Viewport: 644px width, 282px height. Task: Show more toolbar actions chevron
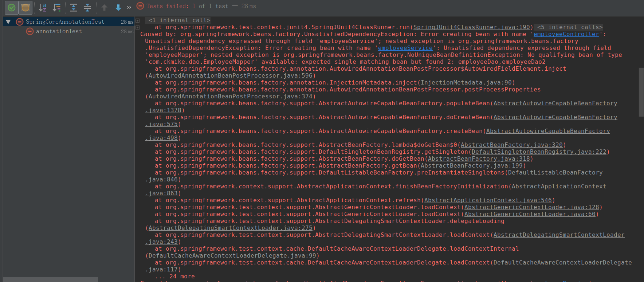point(129,7)
